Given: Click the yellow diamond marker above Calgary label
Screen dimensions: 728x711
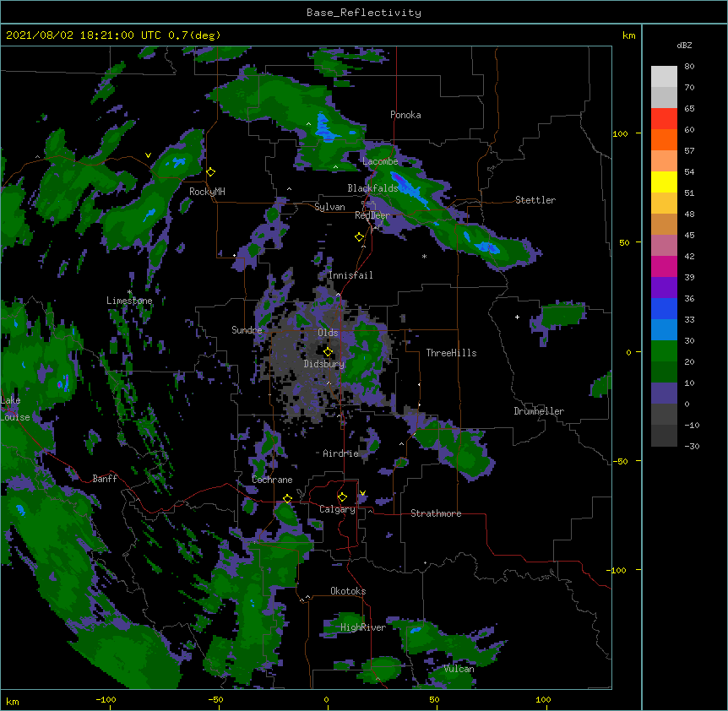Looking at the screenshot, I should pyautogui.click(x=342, y=497).
